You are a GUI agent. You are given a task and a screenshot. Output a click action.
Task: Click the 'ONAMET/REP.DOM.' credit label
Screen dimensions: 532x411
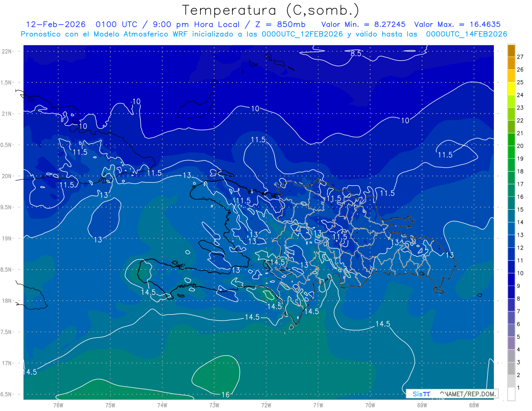coord(468,394)
